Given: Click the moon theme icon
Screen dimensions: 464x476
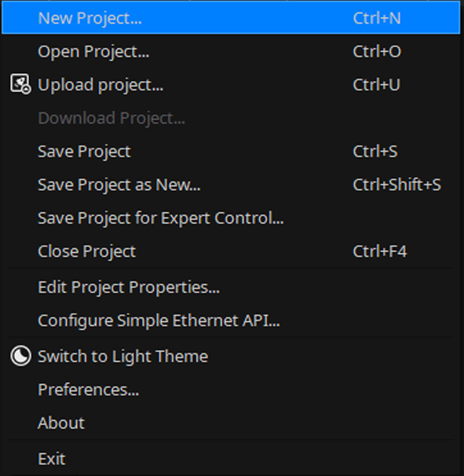Looking at the screenshot, I should click(20, 356).
